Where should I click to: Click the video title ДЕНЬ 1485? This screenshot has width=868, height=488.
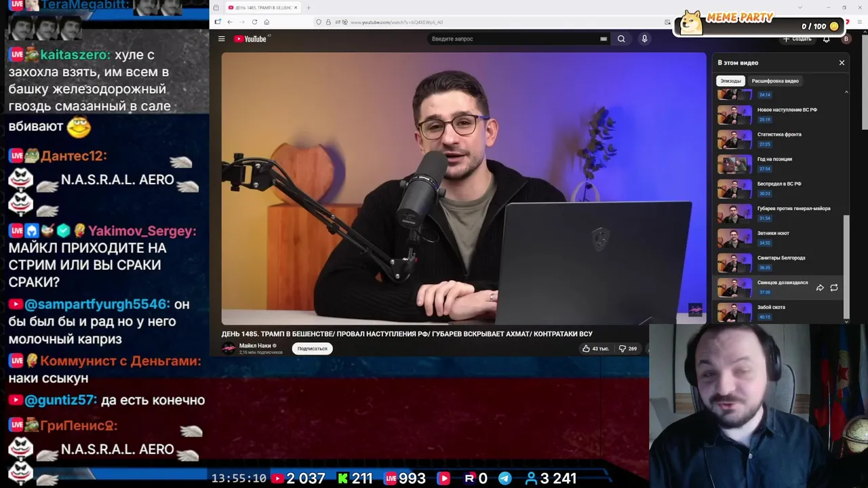(407, 333)
